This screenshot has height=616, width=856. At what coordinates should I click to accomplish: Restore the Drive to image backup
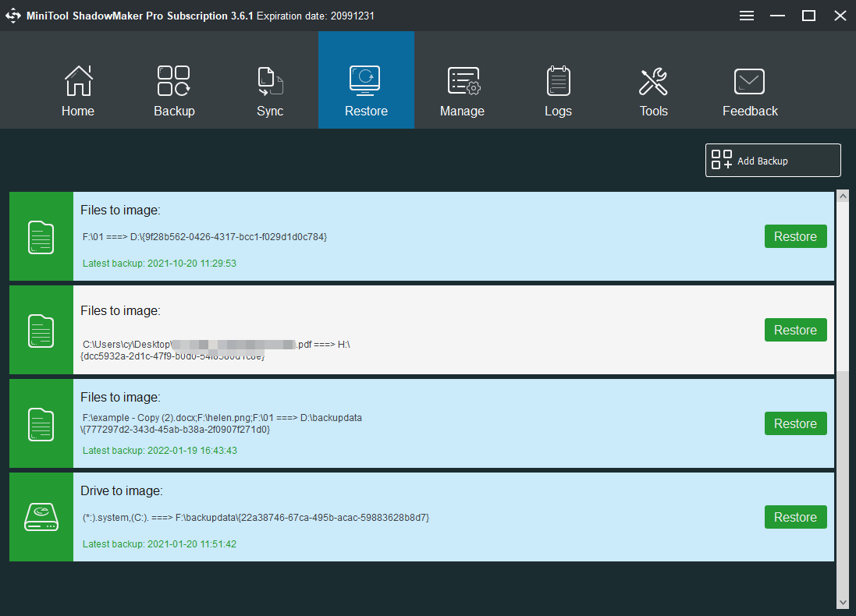pyautogui.click(x=795, y=516)
